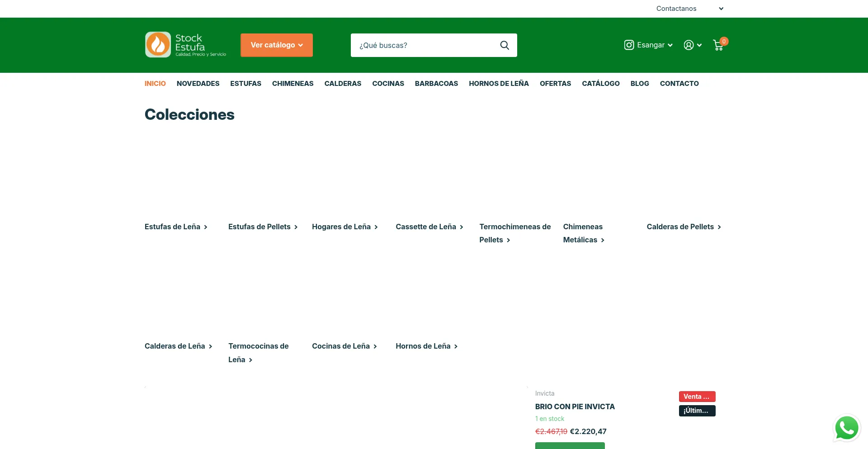
Task: Click the user account icon
Action: [689, 45]
